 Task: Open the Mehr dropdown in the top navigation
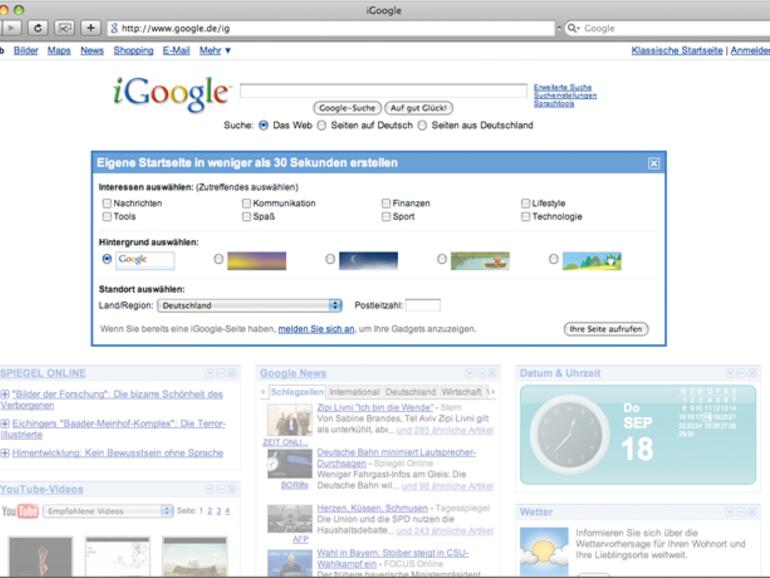pyautogui.click(x=215, y=51)
